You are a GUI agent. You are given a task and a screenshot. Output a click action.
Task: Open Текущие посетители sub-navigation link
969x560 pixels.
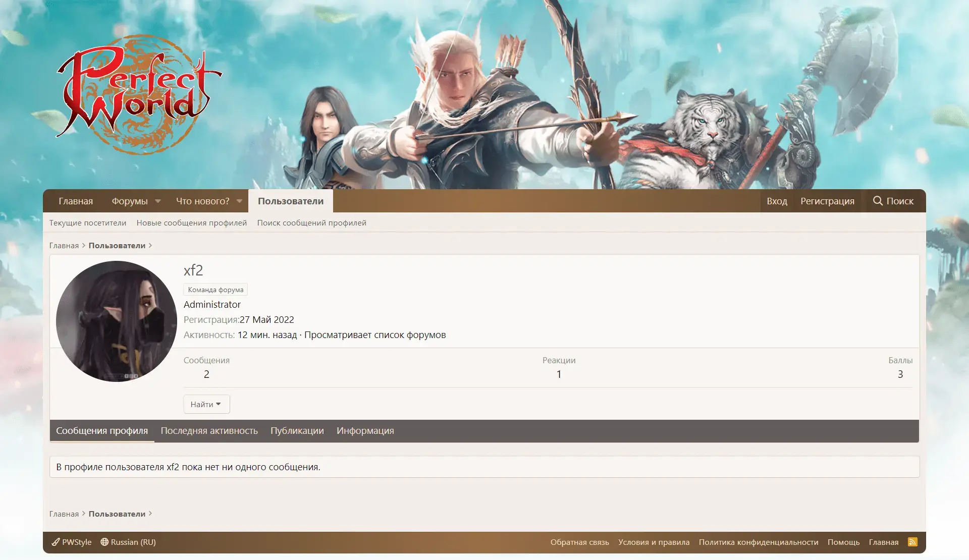[x=88, y=222]
